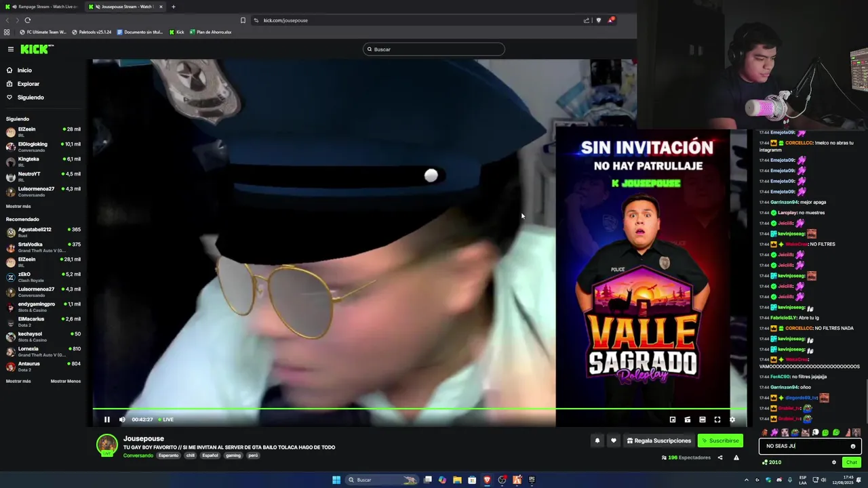Expand Mostrar más under Recomendado
Image resolution: width=868 pixels, height=488 pixels.
[x=18, y=381]
